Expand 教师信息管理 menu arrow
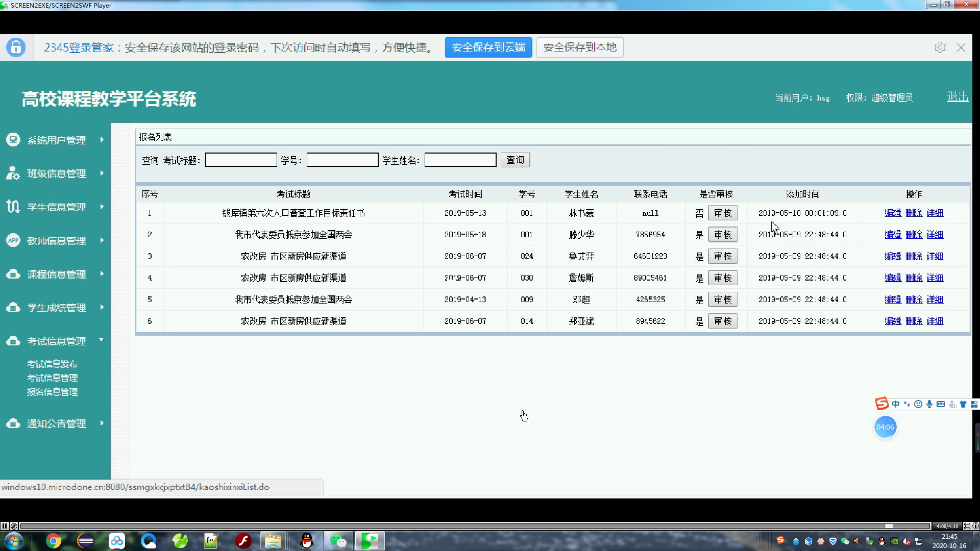The image size is (980, 551). 102,240
